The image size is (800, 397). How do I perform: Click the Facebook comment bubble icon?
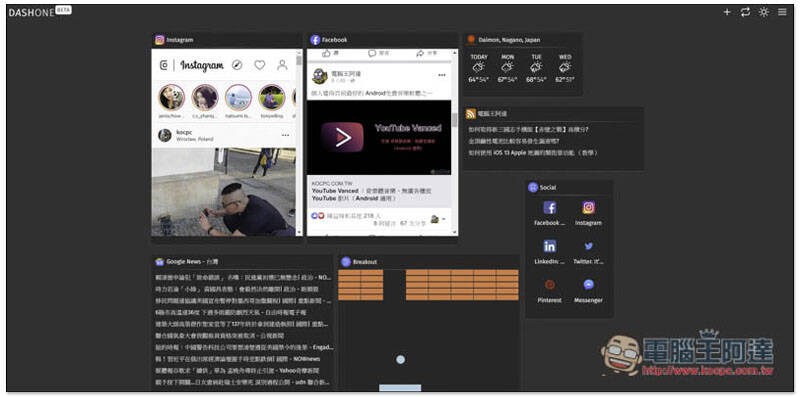click(x=372, y=53)
